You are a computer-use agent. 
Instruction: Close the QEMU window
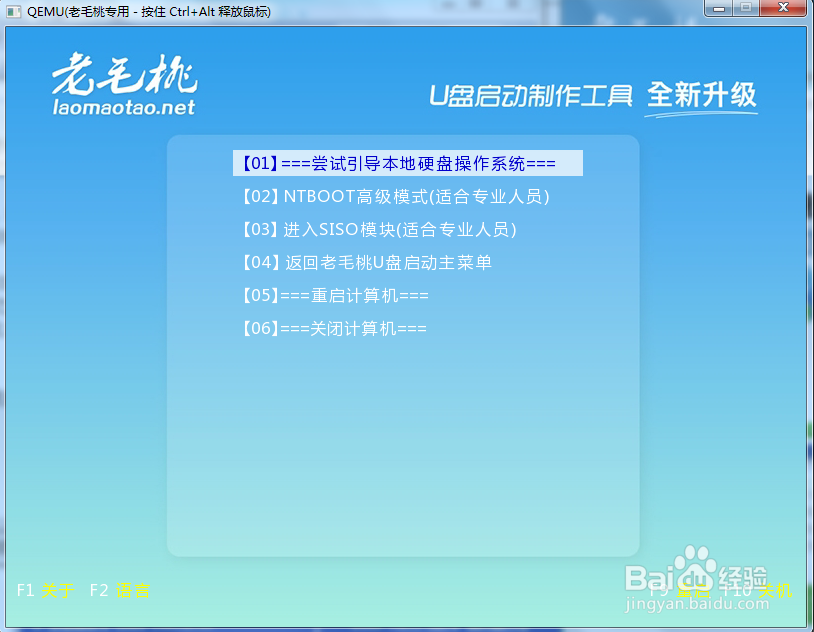point(783,8)
